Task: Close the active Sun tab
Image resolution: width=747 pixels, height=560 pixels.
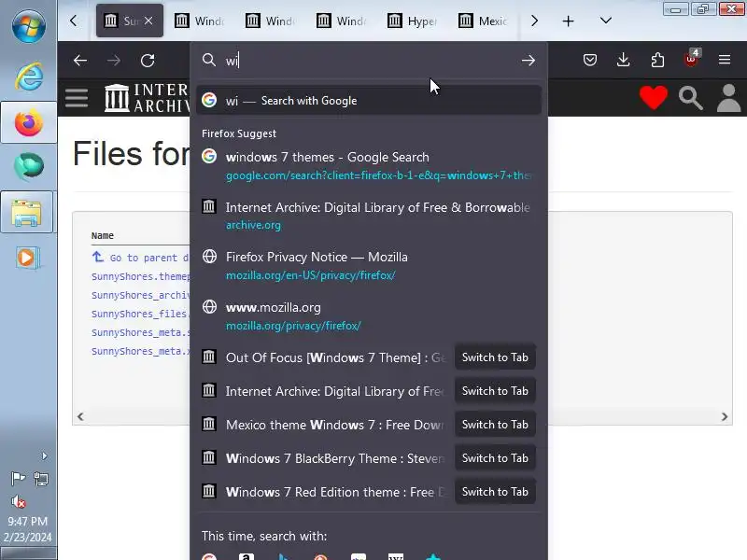Action: pos(148,21)
